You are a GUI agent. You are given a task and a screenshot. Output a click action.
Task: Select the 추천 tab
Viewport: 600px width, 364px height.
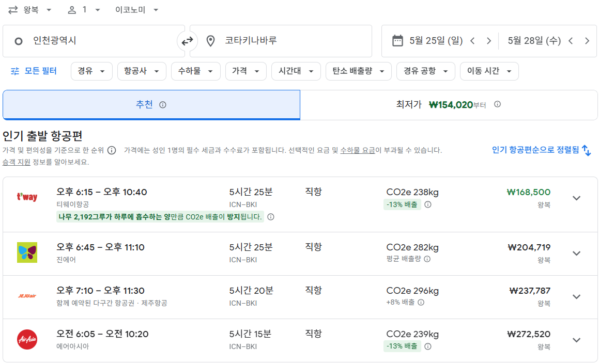(x=151, y=105)
